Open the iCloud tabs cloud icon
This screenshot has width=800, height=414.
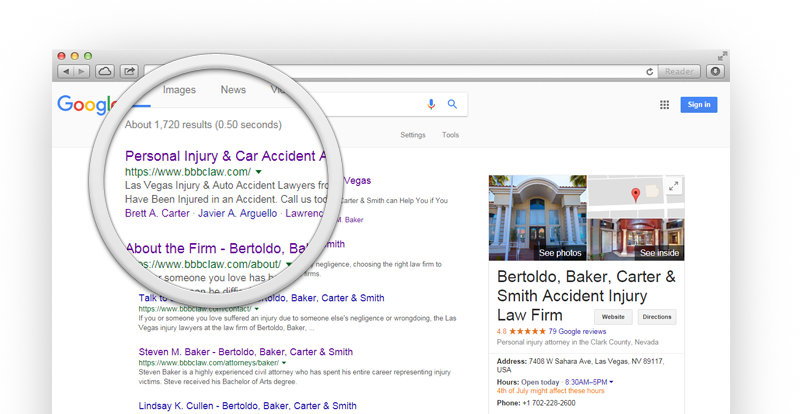point(105,71)
